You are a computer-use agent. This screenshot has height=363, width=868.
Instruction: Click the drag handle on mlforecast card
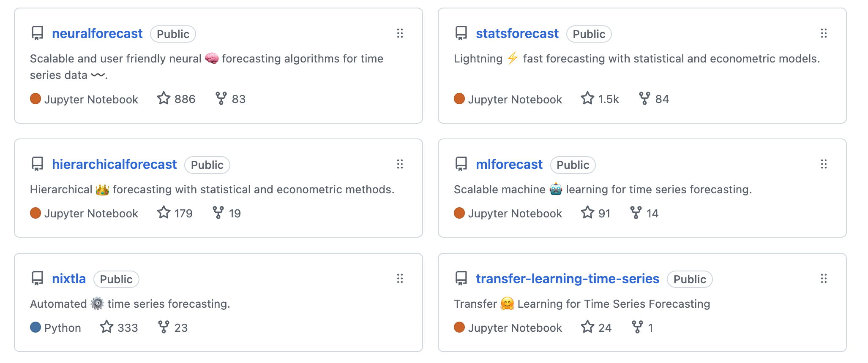[x=824, y=164]
